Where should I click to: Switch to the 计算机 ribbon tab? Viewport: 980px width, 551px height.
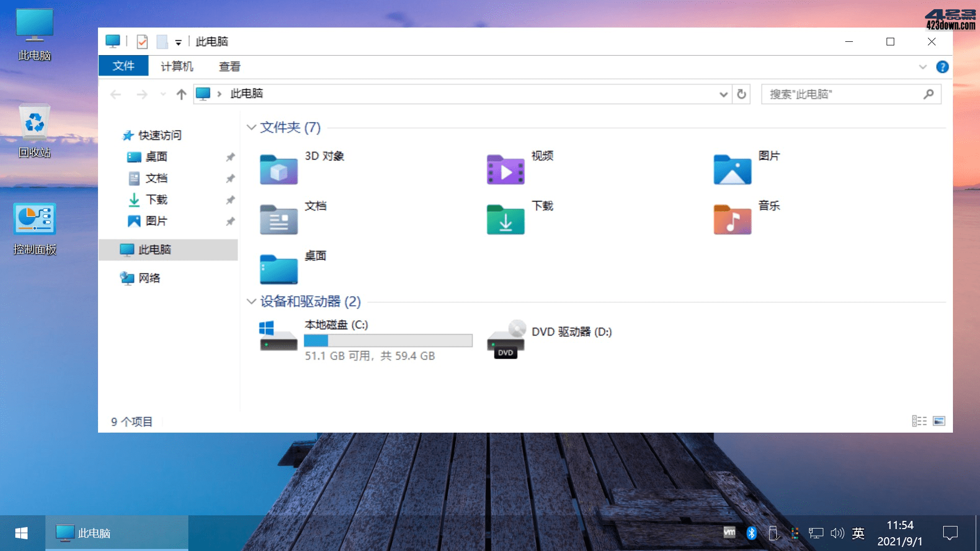click(x=177, y=66)
